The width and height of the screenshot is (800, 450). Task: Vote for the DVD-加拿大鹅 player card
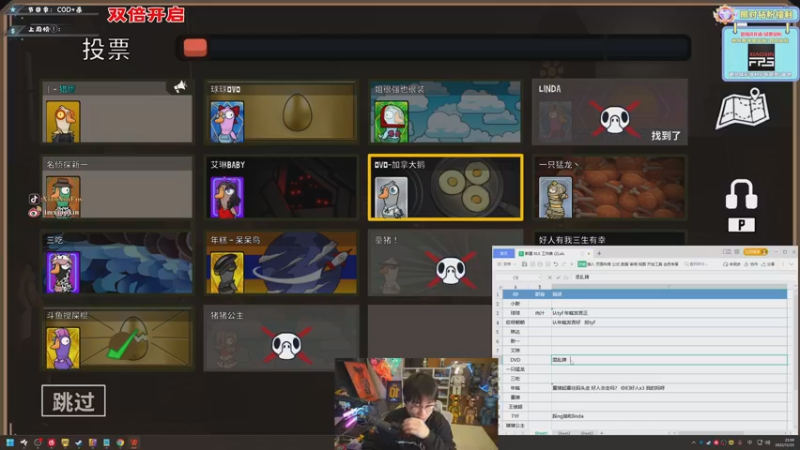(445, 187)
